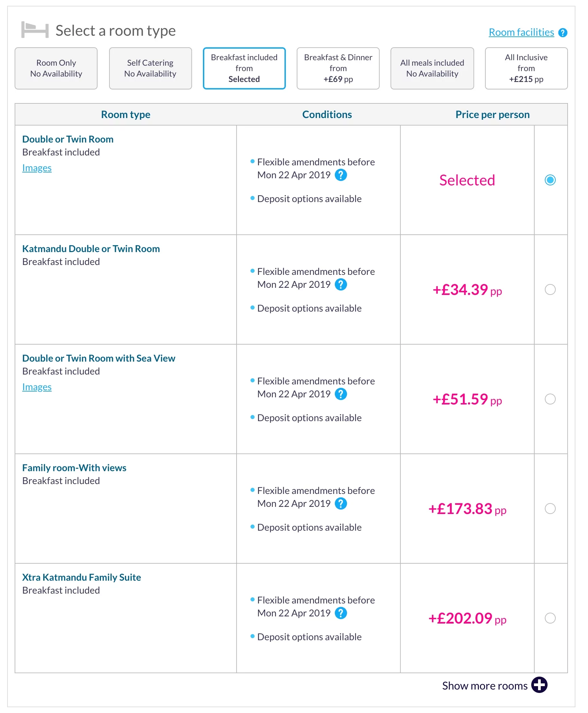Click the bed icon beside Select a room type
Image resolution: width=588 pixels, height=713 pixels.
[x=35, y=30]
